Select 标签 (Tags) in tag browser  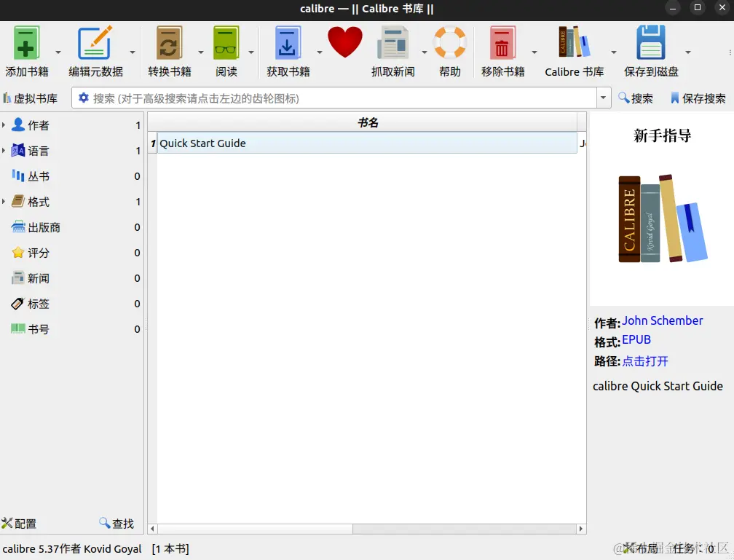coord(39,304)
